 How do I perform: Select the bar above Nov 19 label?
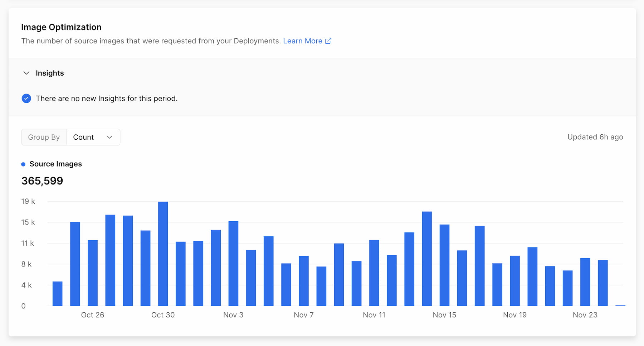click(x=515, y=281)
